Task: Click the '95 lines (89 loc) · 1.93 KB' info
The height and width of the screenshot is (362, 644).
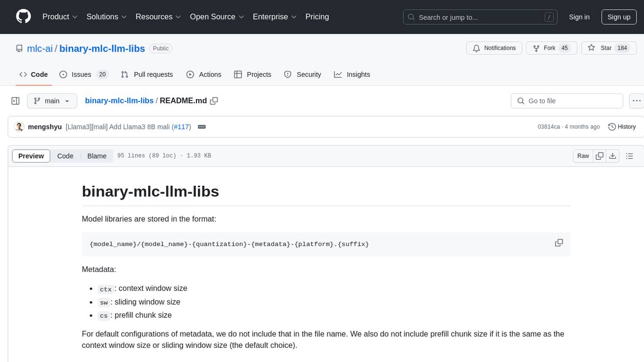Action: (164, 156)
